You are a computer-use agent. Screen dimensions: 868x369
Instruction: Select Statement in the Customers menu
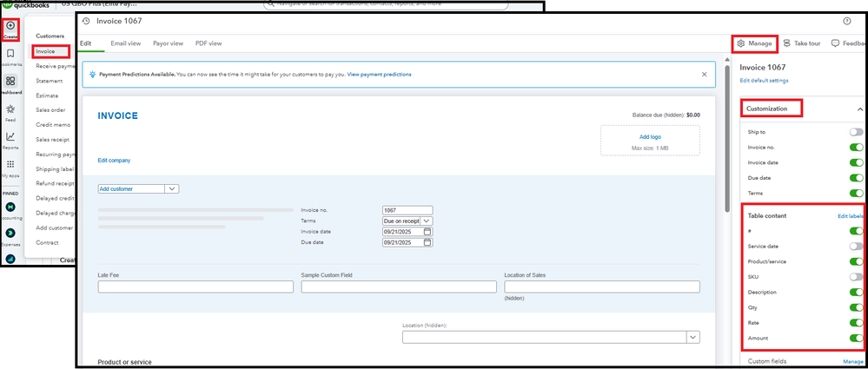coord(50,81)
